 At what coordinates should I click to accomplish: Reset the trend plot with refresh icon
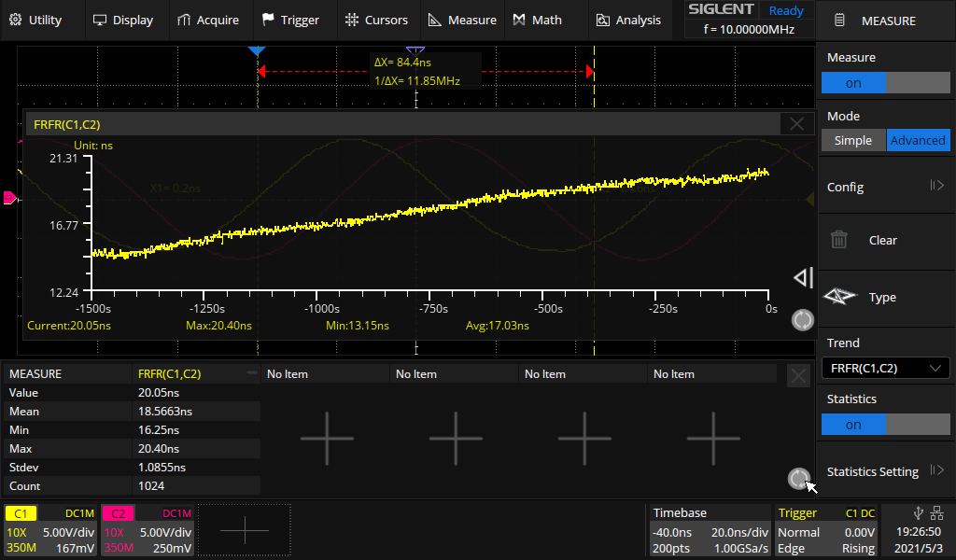click(802, 320)
